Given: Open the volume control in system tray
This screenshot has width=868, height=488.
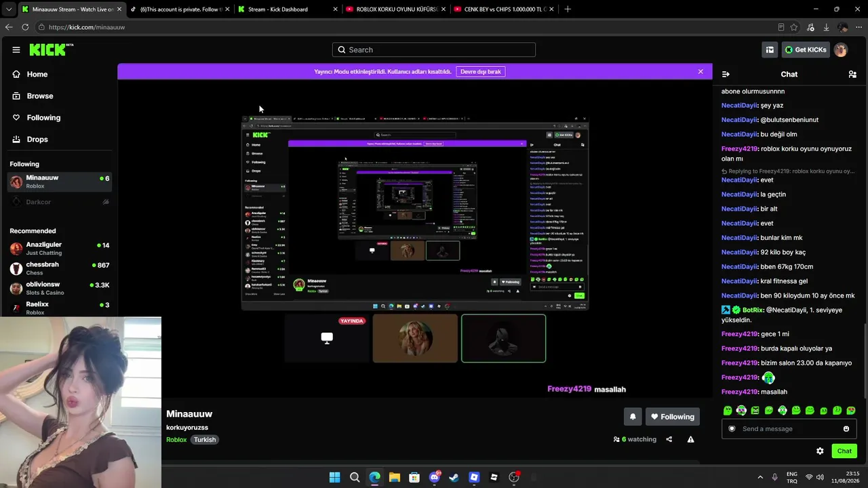Looking at the screenshot, I should [820, 477].
